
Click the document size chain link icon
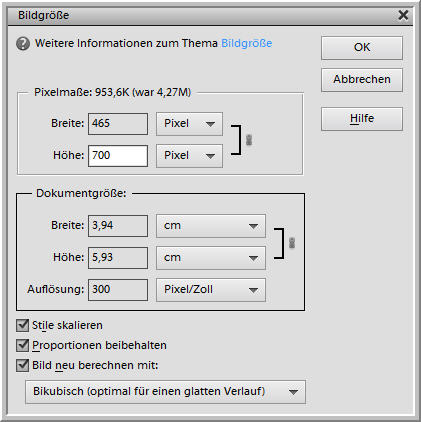pyautogui.click(x=292, y=243)
